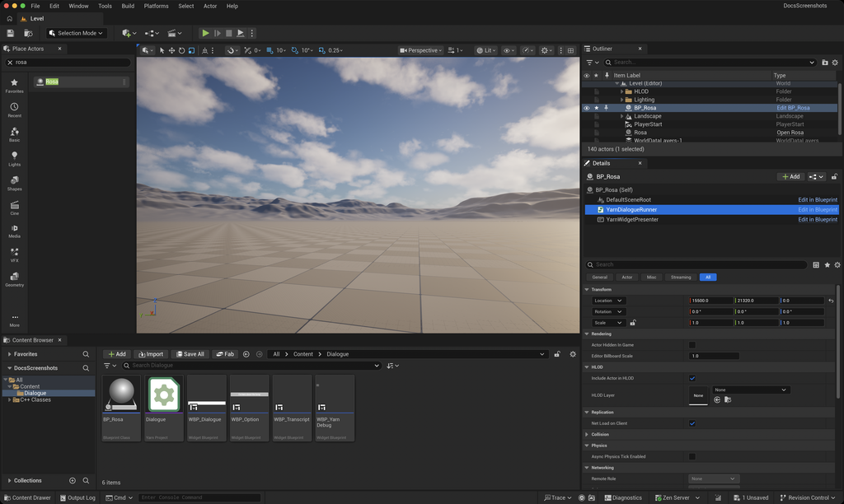The width and height of the screenshot is (844, 504).
Task: Start Play in Editor with the green play button
Action: tap(205, 33)
